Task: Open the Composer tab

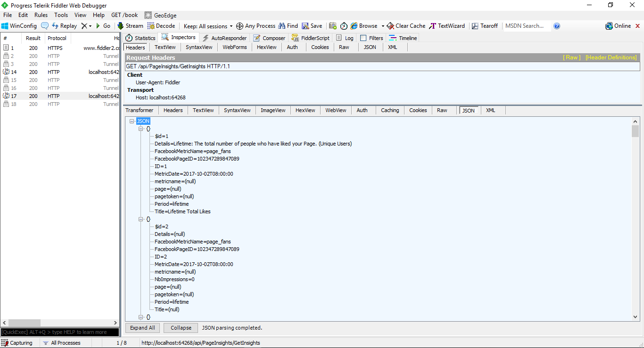Action: tap(269, 38)
